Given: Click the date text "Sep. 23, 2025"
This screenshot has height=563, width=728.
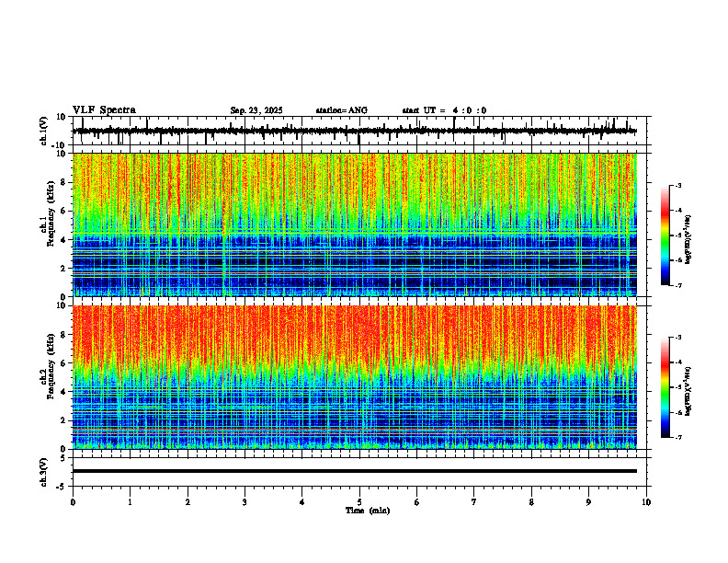Looking at the screenshot, I should point(256,110).
